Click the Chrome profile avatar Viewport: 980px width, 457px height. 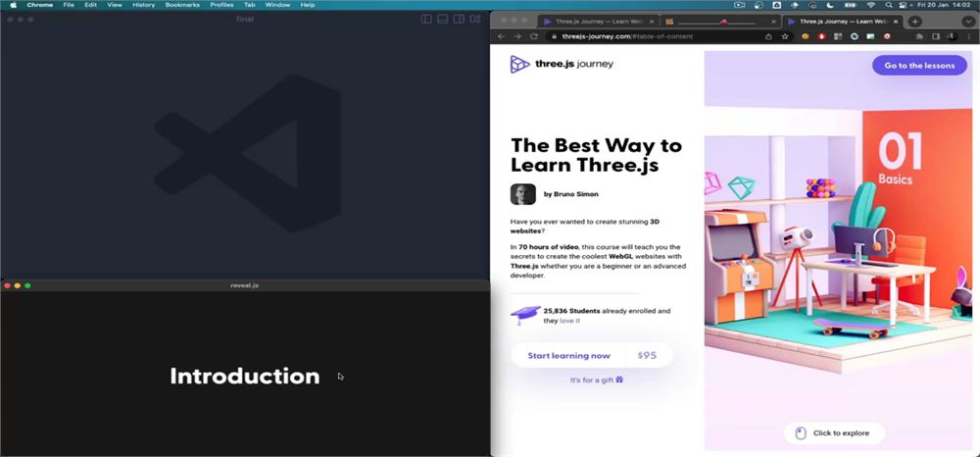952,36
